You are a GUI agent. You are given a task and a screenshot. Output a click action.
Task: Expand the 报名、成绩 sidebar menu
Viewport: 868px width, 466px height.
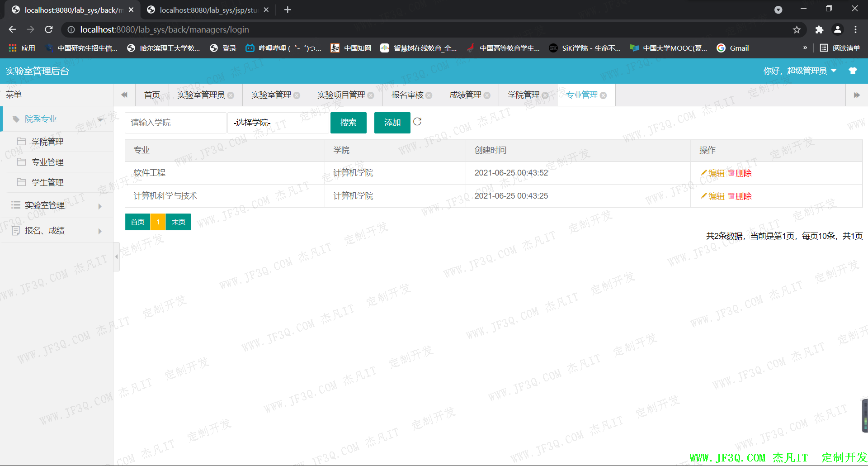(57, 231)
